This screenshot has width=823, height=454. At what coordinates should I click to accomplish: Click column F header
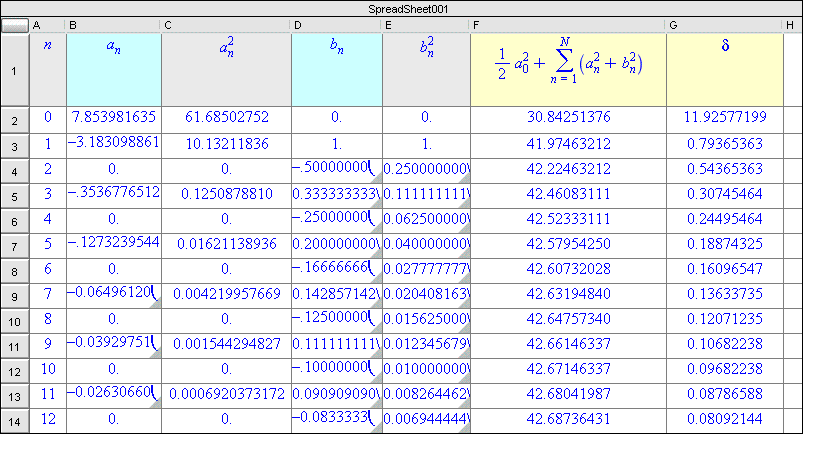coord(568,25)
